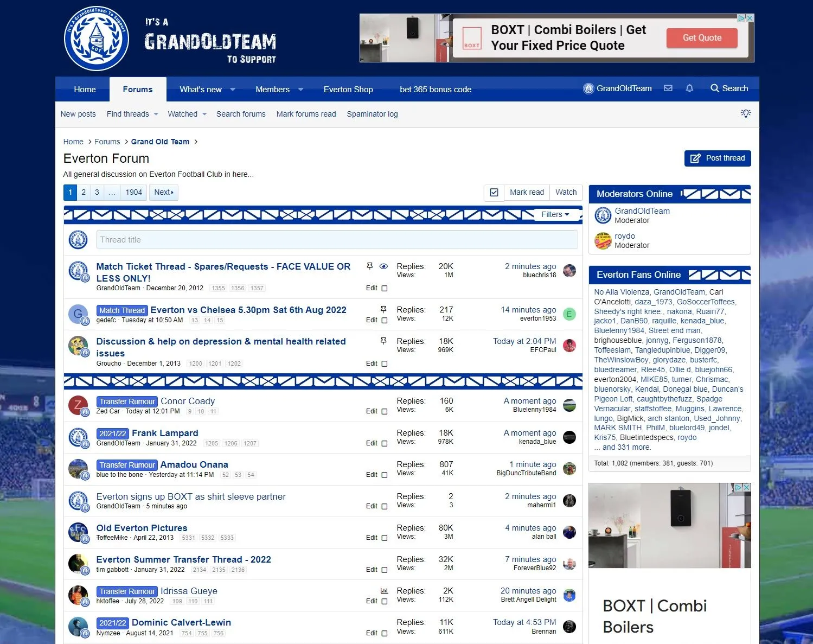Select the Forums tab
This screenshot has height=644, width=813.
pos(138,90)
